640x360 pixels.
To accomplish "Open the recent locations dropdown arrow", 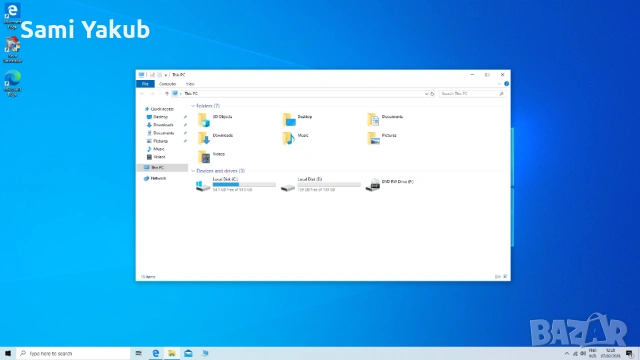I will [160, 94].
